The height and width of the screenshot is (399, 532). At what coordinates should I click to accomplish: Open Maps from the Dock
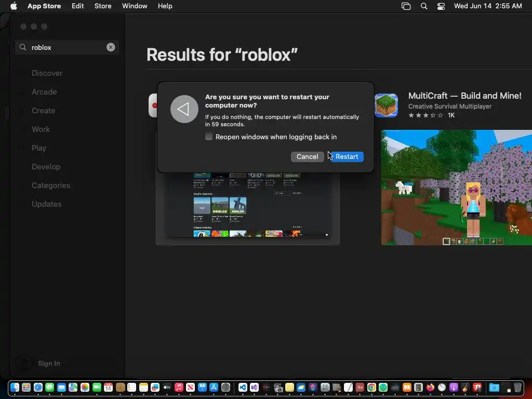(73, 387)
